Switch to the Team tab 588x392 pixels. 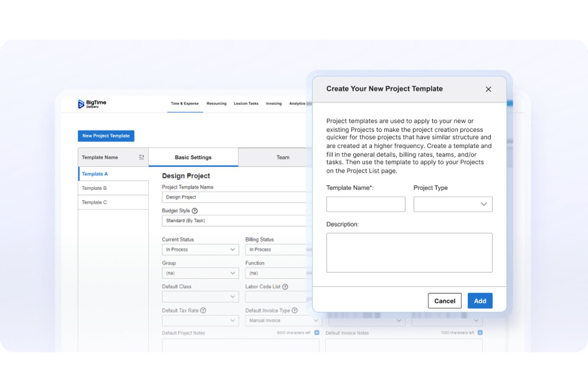(x=273, y=157)
